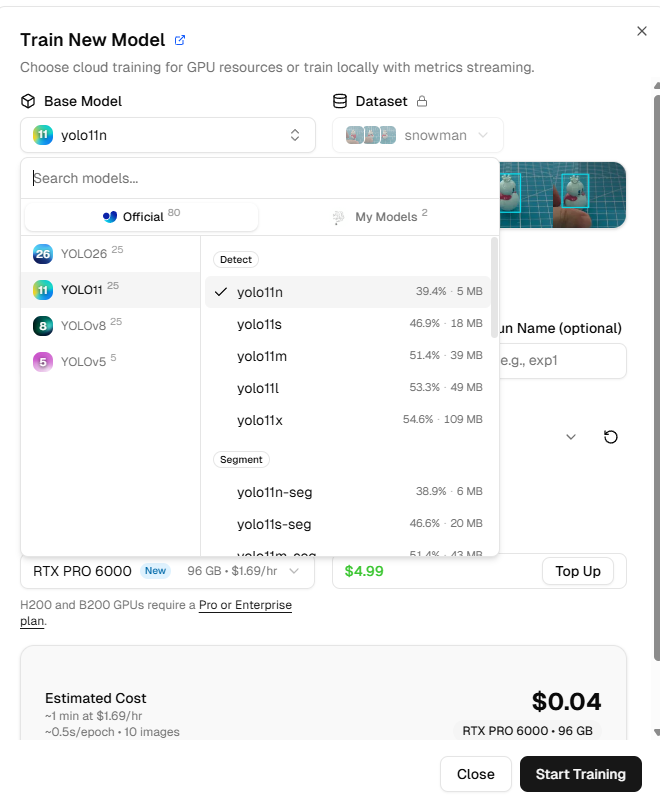Screen dimensions: 660x797
Task: Click the Close button
Action: [x=475, y=774]
